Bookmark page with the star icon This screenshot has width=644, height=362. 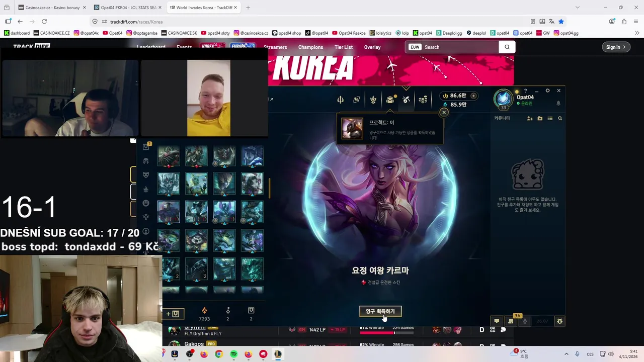click(561, 22)
